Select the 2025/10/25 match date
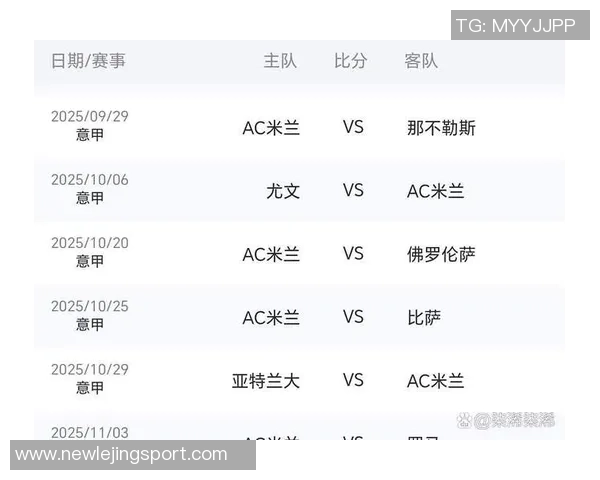 pyautogui.click(x=90, y=306)
